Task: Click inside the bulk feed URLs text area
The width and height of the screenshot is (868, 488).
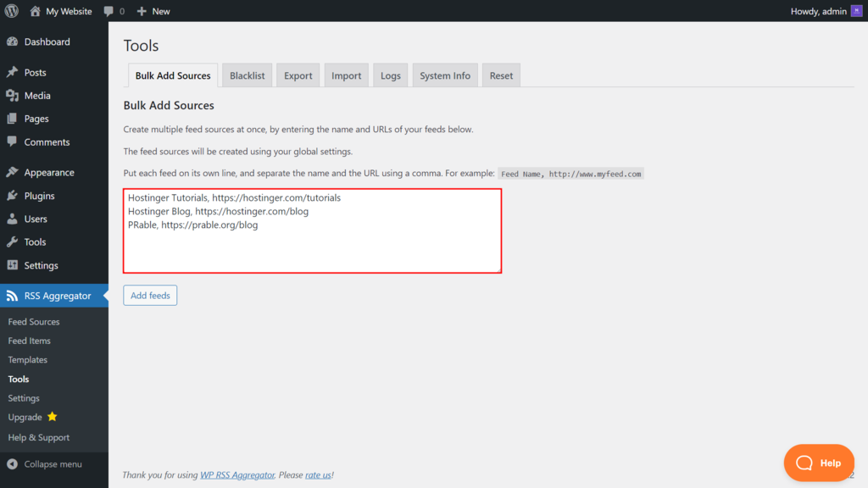Action: pyautogui.click(x=312, y=230)
